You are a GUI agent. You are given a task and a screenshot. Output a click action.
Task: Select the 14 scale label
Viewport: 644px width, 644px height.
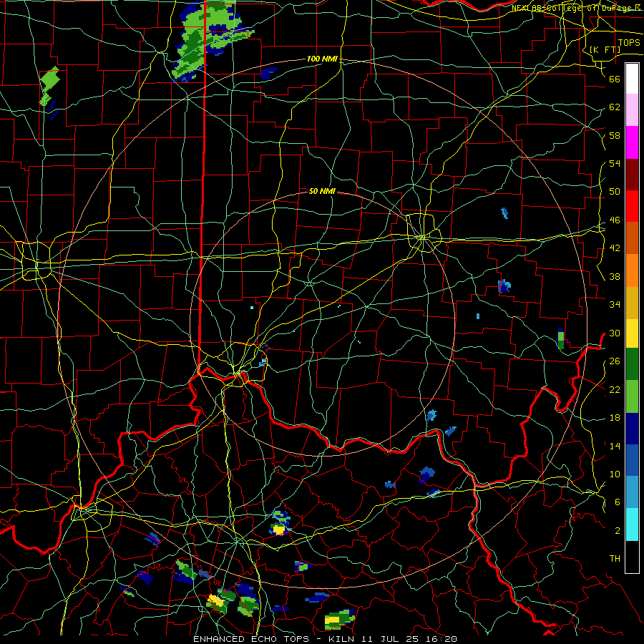pos(615,446)
